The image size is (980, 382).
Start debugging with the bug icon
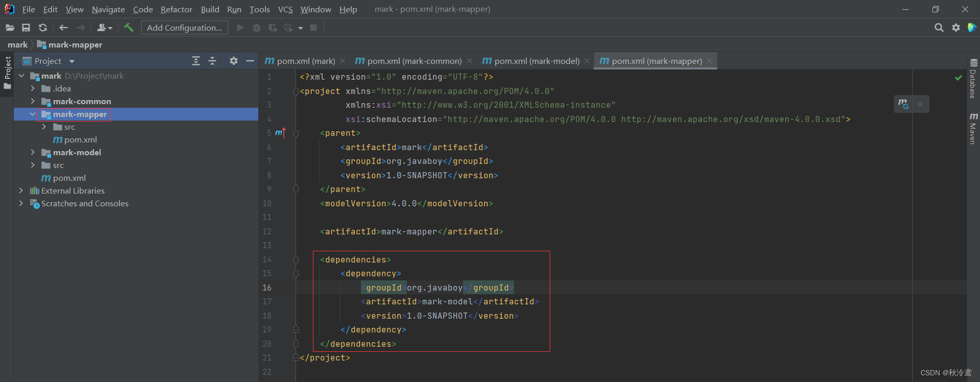[x=257, y=28]
